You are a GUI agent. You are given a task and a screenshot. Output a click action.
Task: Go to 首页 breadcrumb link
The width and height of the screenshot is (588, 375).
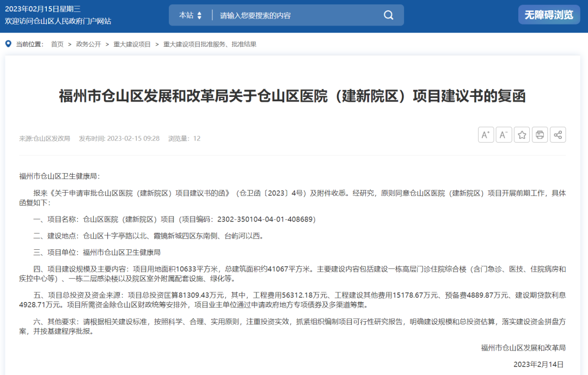pyautogui.click(x=57, y=44)
